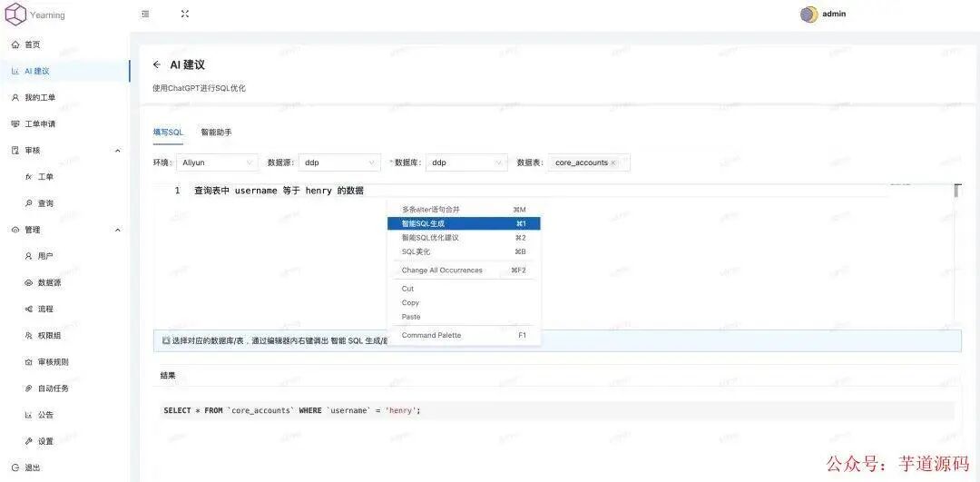Choose 多条alter语句合并 from context menu

click(x=464, y=210)
